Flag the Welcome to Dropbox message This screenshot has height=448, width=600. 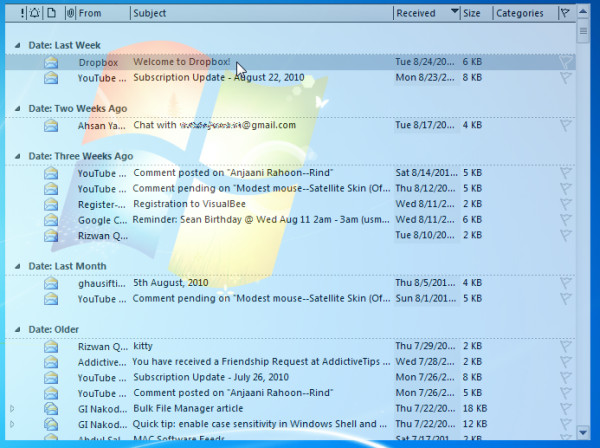(x=566, y=62)
